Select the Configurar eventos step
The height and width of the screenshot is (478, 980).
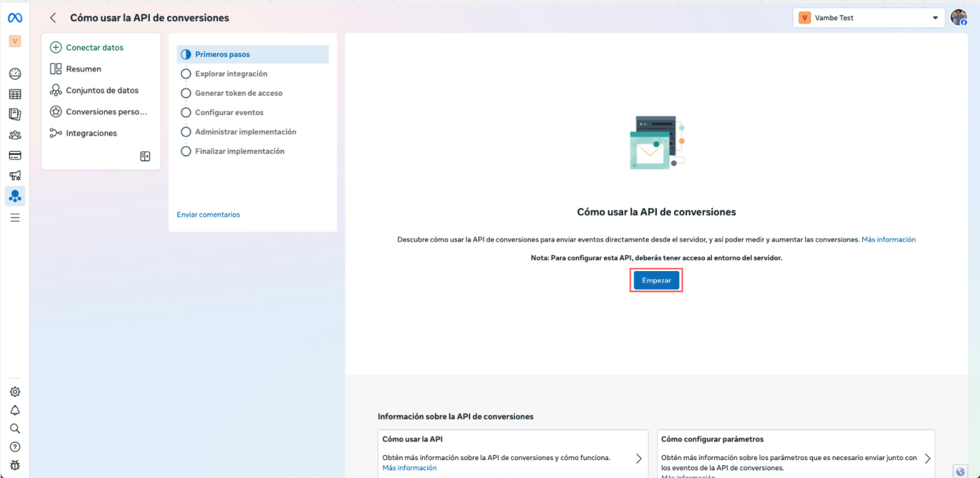(x=229, y=112)
